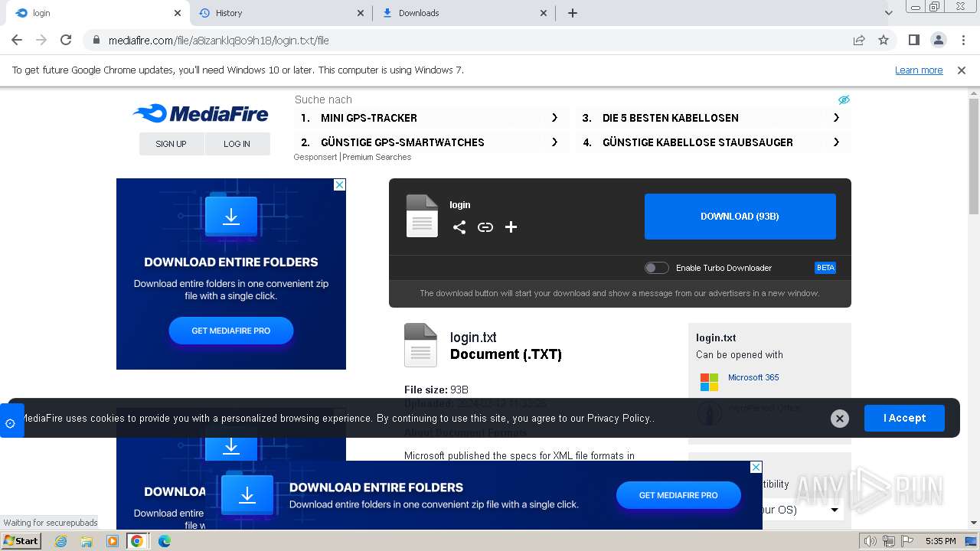Open a new browser tab
This screenshot has width=980, height=551.
pyautogui.click(x=573, y=13)
